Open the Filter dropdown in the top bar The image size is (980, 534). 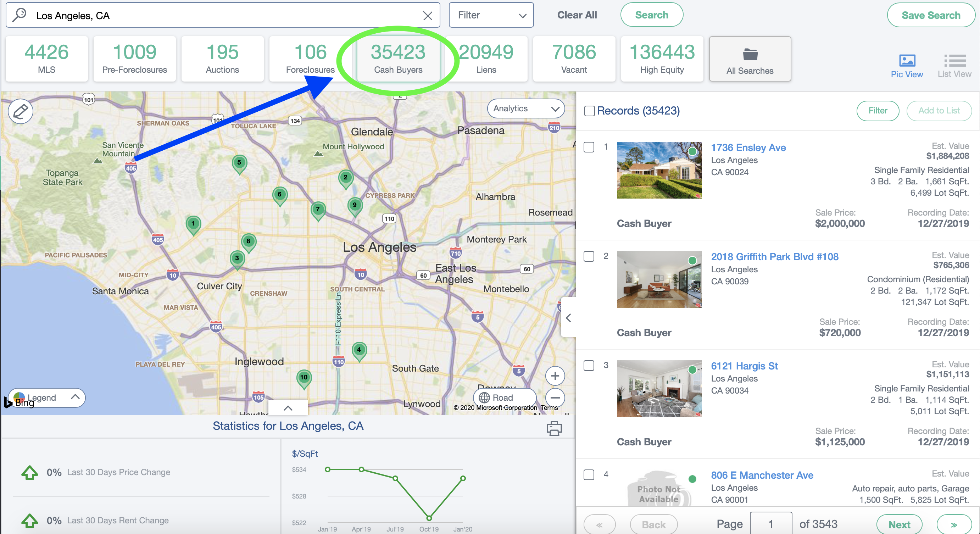tap(491, 15)
